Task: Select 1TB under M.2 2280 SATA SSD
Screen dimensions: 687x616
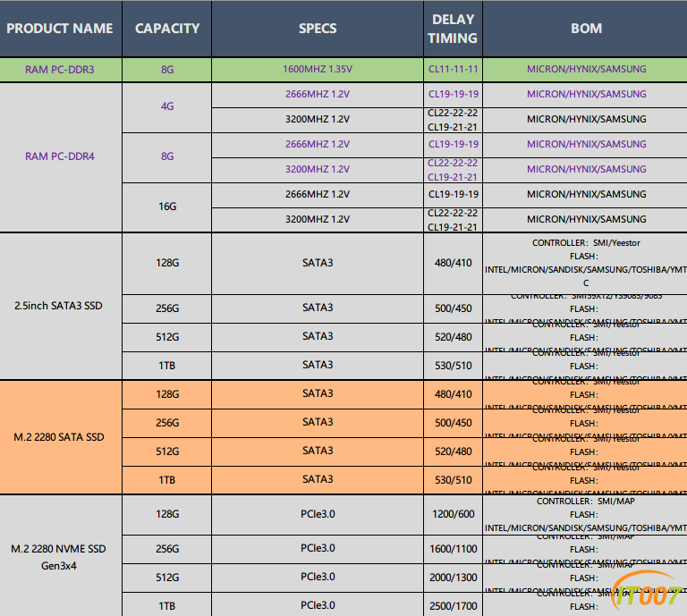Action: [x=167, y=480]
